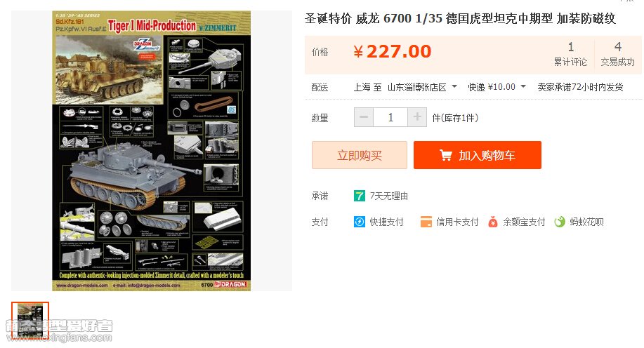Image resolution: width=644 pixels, height=348 pixels.
Task: Click the quantity input field showing 1
Action: (390, 117)
